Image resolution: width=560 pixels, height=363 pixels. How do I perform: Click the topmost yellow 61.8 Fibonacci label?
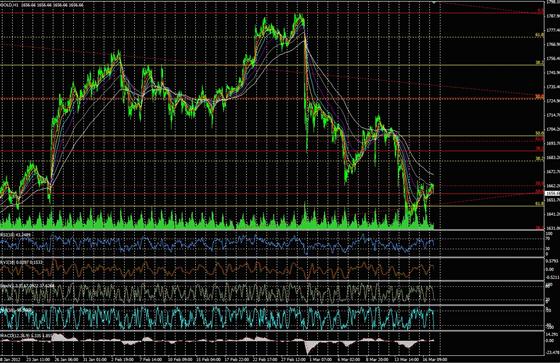tap(539, 35)
